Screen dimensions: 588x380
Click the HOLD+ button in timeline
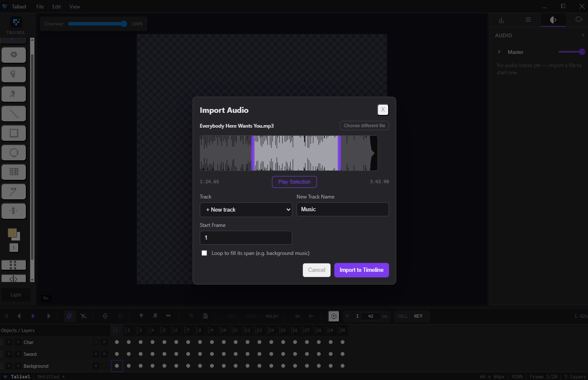[272, 316]
